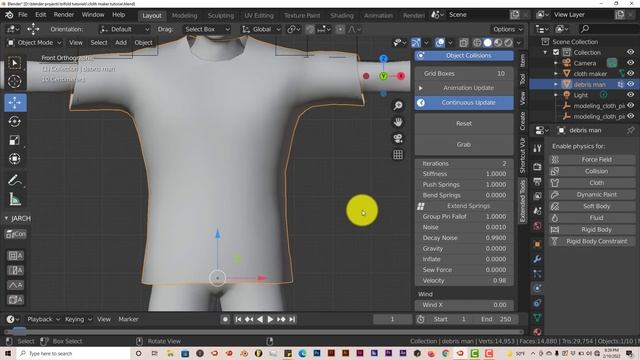Adjust the Gravity value slider

point(464,249)
